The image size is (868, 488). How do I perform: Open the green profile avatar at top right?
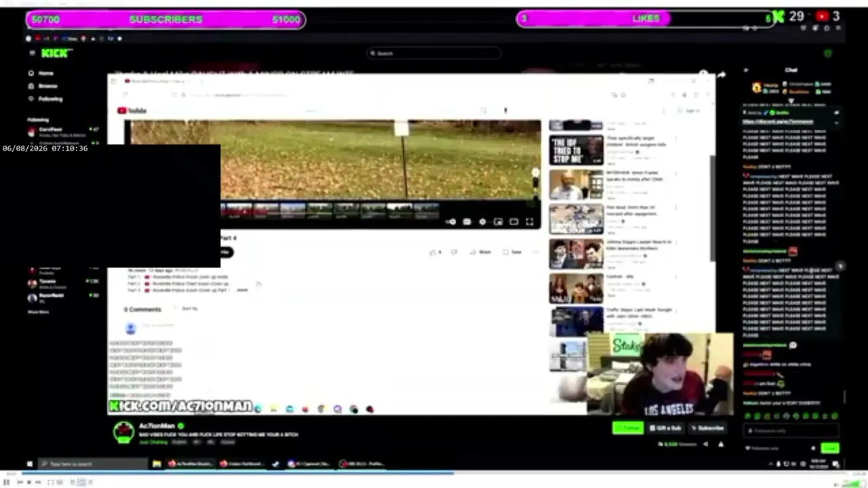point(827,53)
